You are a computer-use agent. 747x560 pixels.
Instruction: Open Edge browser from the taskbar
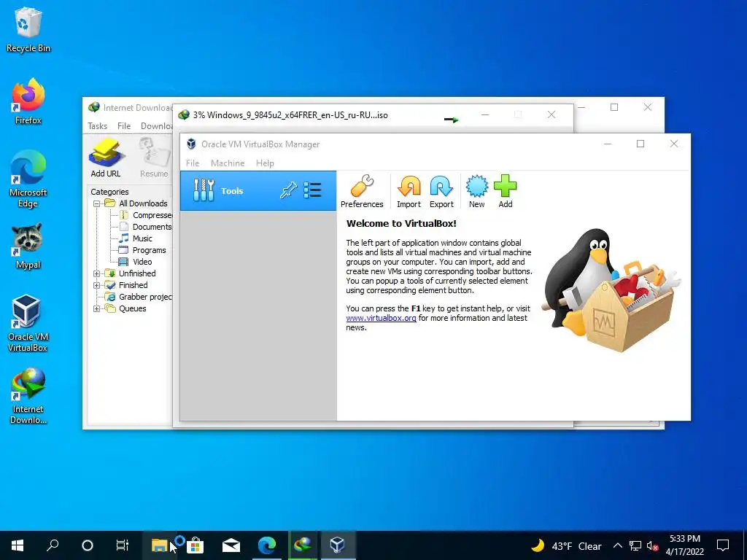pos(267,545)
